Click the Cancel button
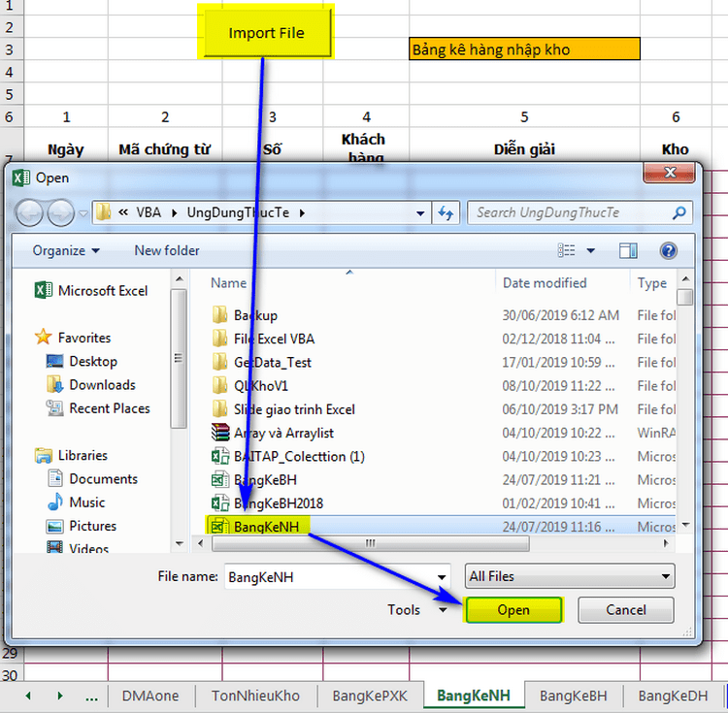728x713 pixels. [x=626, y=609]
